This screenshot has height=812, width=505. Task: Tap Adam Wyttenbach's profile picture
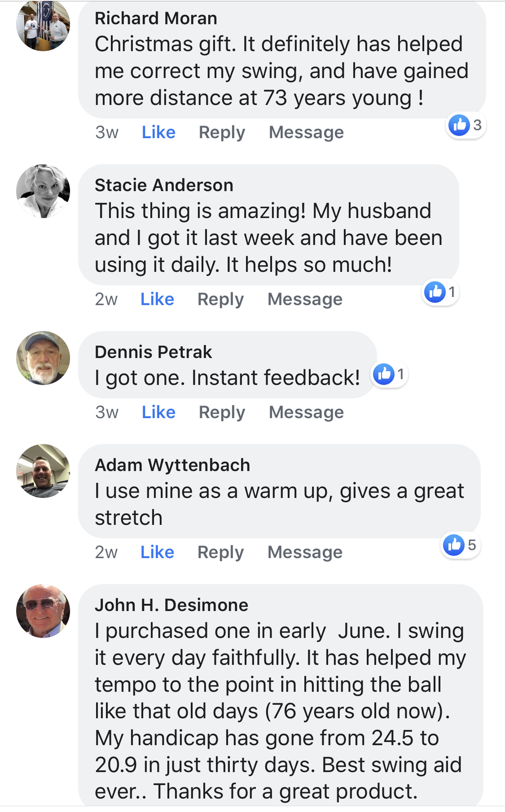43,471
